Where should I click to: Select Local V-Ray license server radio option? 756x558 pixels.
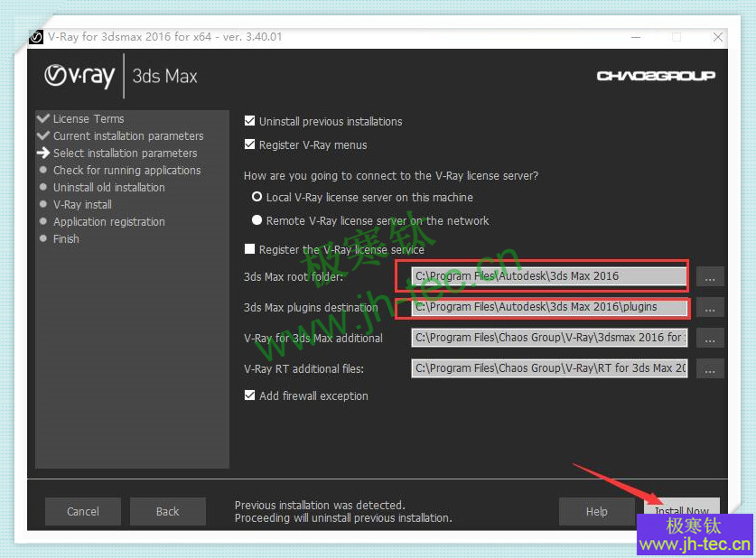click(x=257, y=197)
